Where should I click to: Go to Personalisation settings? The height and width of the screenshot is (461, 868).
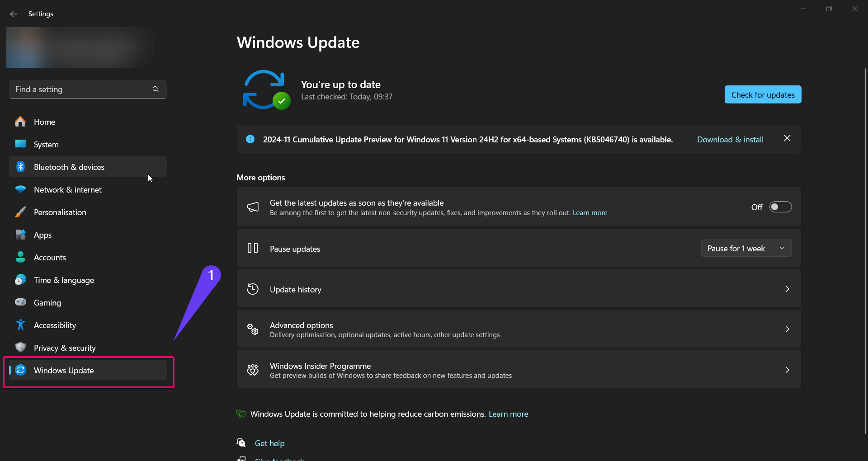tap(88, 212)
